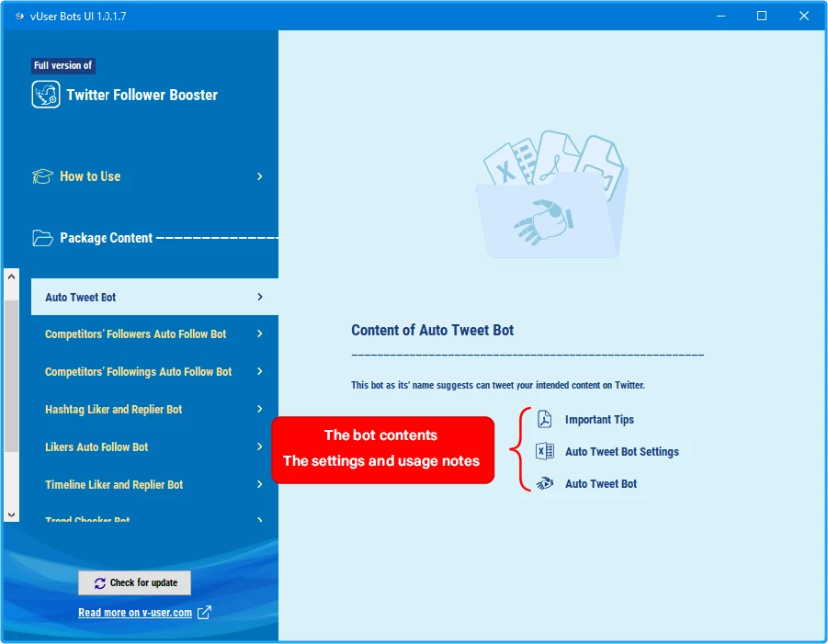The height and width of the screenshot is (644, 828).
Task: Expand Competitors' Followers Auto Follow Bot chevron
Action: (x=259, y=333)
